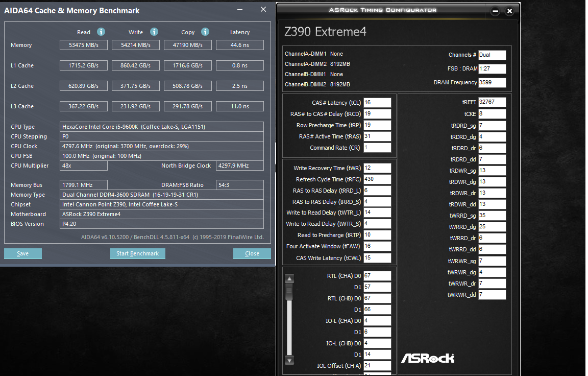Click the Row Precharge Time (tRP) field
The width and height of the screenshot is (588, 376).
pyautogui.click(x=377, y=125)
